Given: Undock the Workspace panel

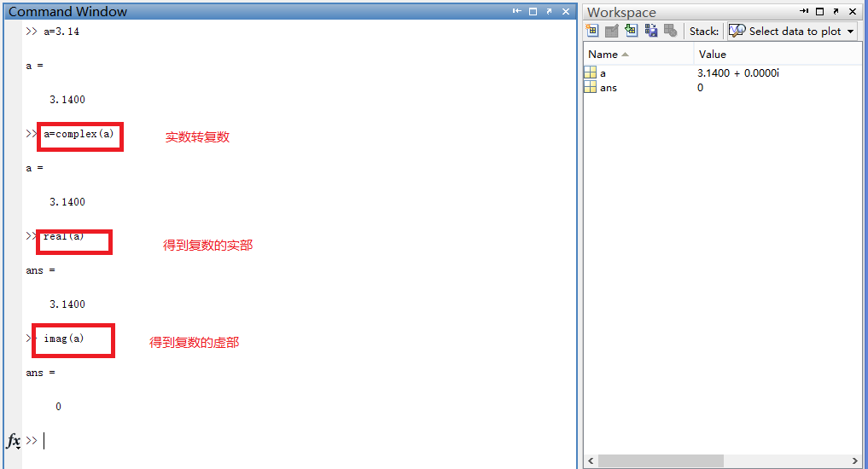Looking at the screenshot, I should click(836, 11).
